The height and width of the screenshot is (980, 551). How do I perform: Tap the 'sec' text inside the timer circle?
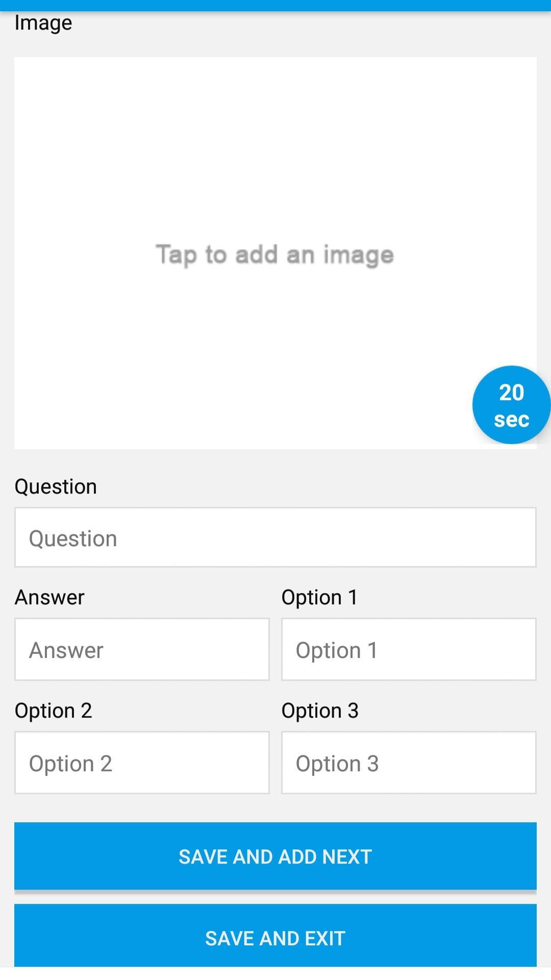coord(511,420)
